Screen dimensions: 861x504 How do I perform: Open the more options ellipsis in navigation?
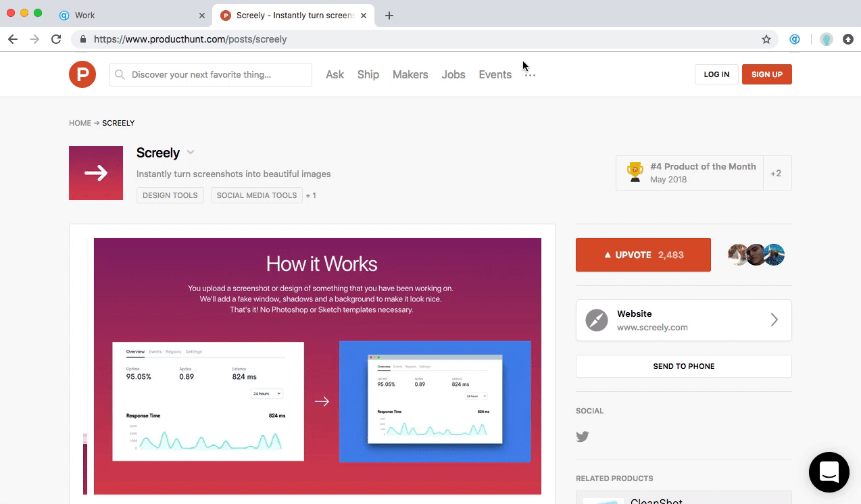click(530, 75)
